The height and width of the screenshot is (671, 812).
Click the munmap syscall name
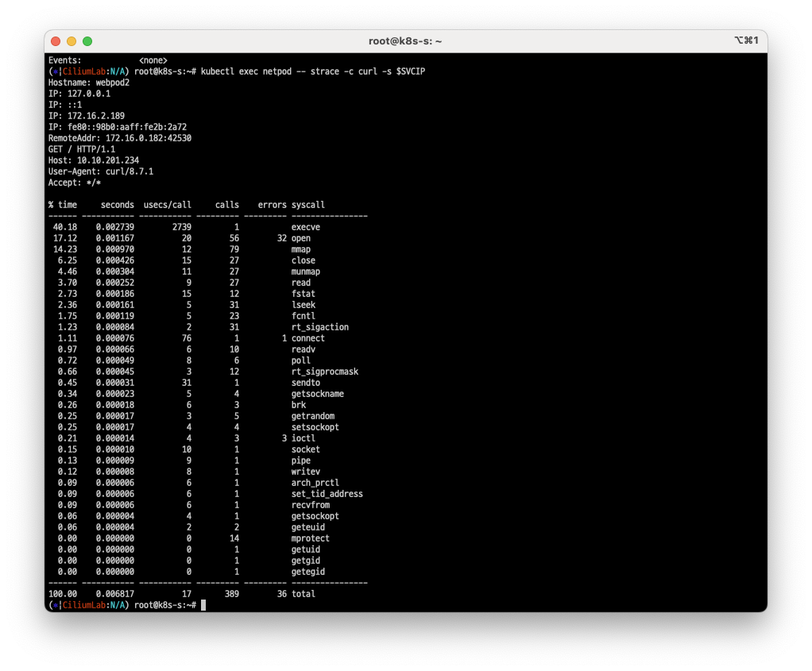306,272
